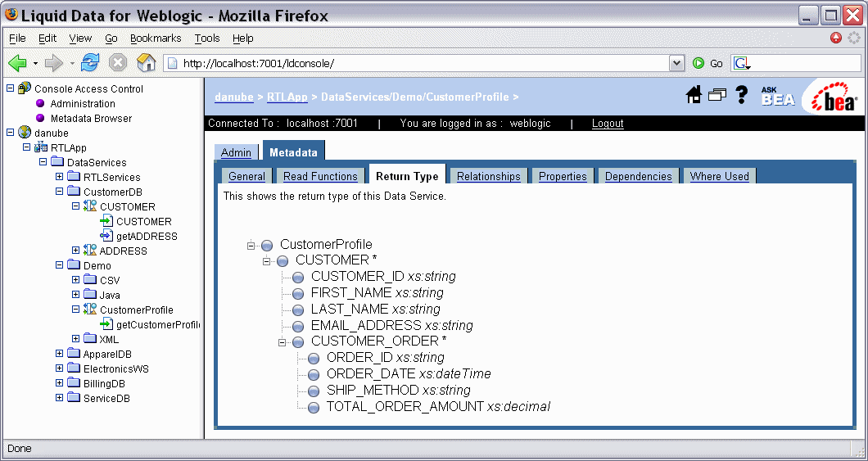The width and height of the screenshot is (868, 461).
Task: Click the RTLApp breadcrumb link
Action: [x=287, y=97]
